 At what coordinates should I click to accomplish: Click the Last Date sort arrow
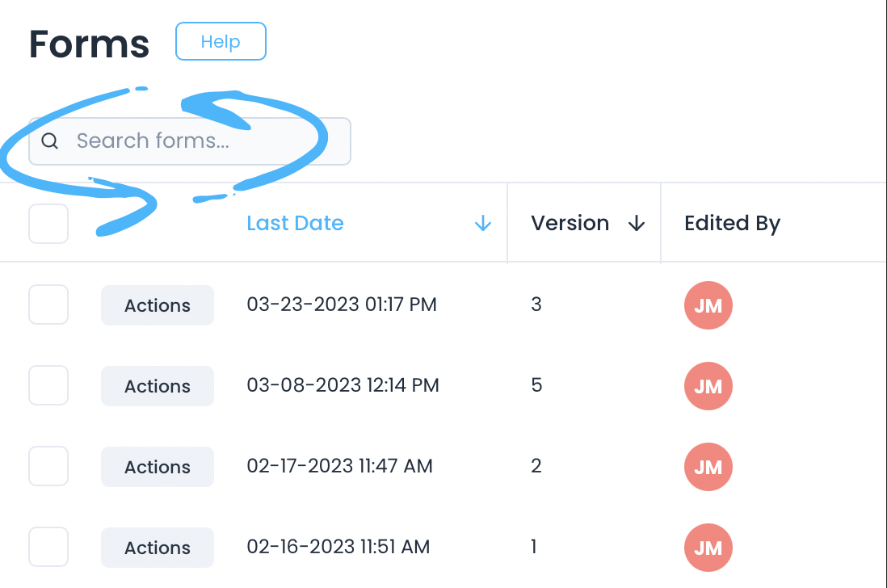tap(483, 224)
